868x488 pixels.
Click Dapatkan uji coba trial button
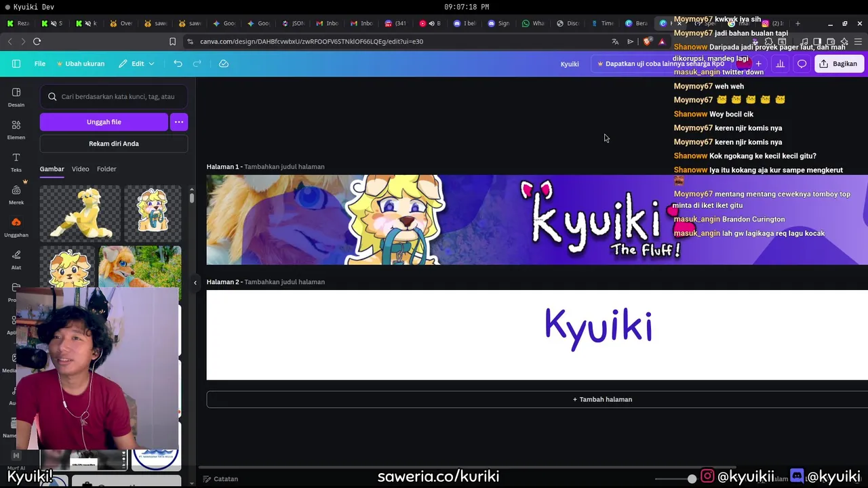click(x=661, y=64)
